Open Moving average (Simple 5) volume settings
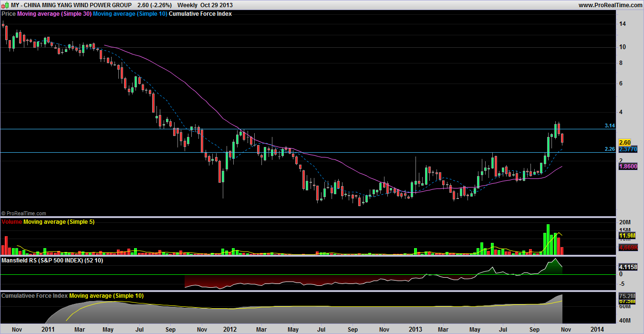644x334 pixels. 59,222
